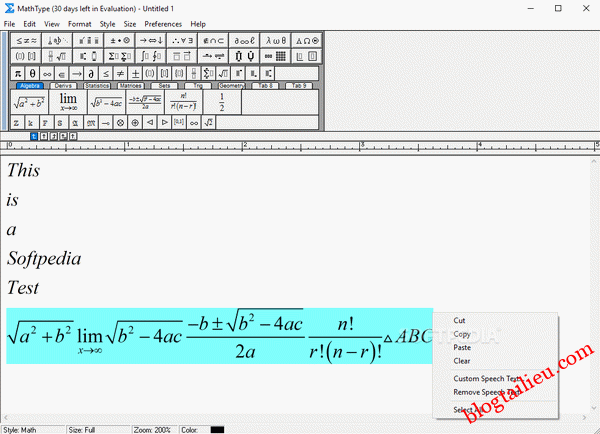Insert the plus-minus symbol
Screen dimensions: 600x434
[x=135, y=73]
